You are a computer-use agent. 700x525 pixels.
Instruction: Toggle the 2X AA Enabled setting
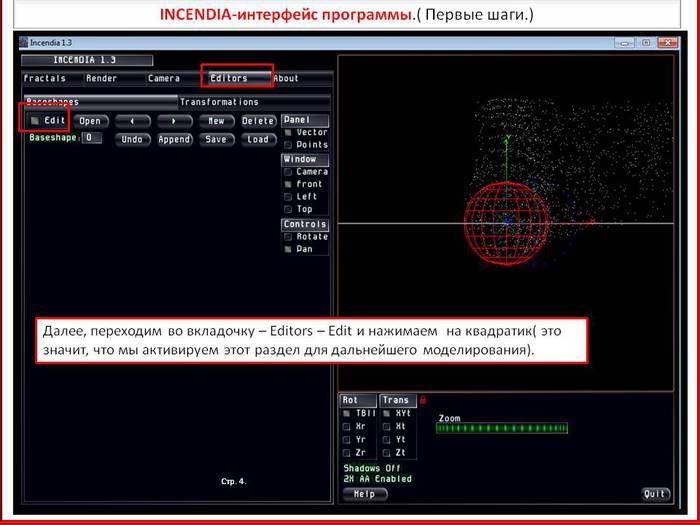pos(378,479)
